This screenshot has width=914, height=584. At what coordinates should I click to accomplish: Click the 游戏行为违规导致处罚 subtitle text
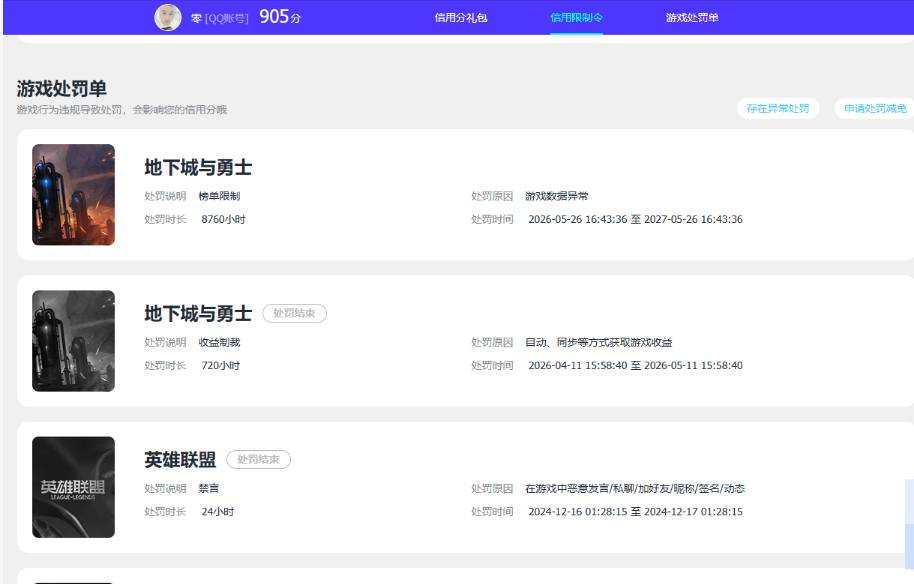(121, 110)
